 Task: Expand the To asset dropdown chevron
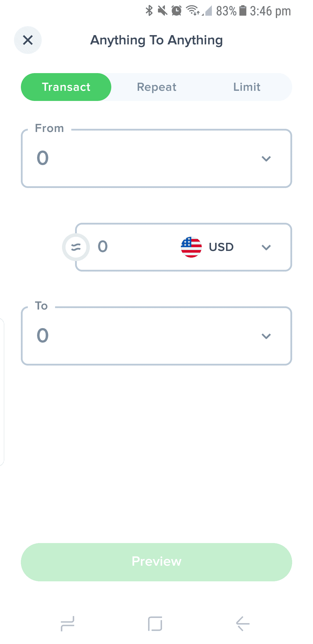coord(266,336)
